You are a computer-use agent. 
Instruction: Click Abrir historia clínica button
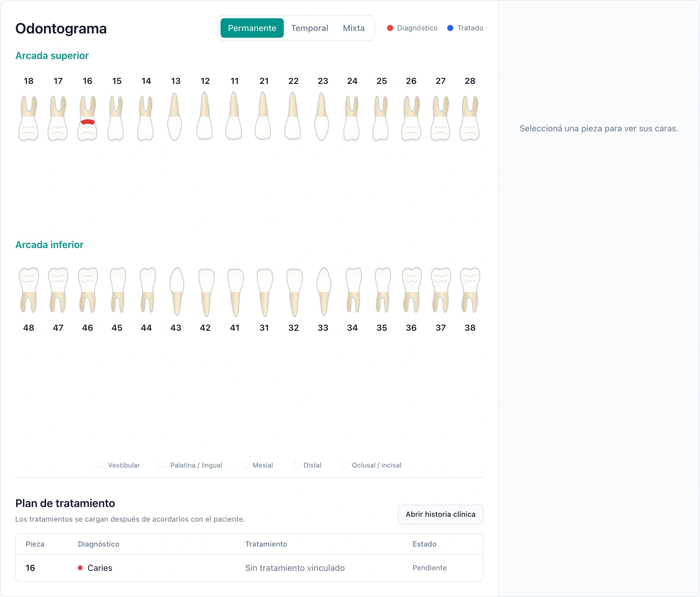pos(441,514)
